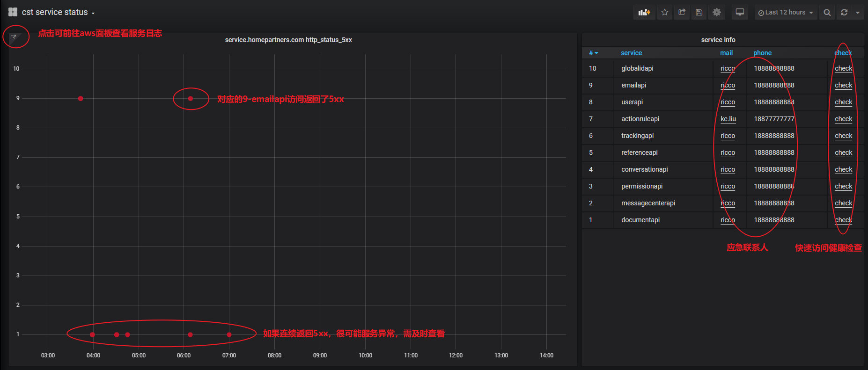
Task: Select the referenceapi service cell
Action: tap(663, 152)
